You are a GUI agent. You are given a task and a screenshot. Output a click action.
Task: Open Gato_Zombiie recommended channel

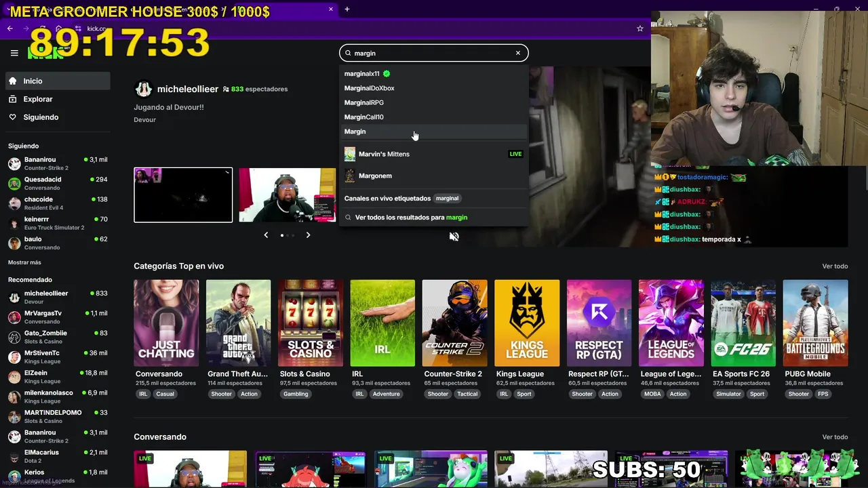pyautogui.click(x=58, y=337)
